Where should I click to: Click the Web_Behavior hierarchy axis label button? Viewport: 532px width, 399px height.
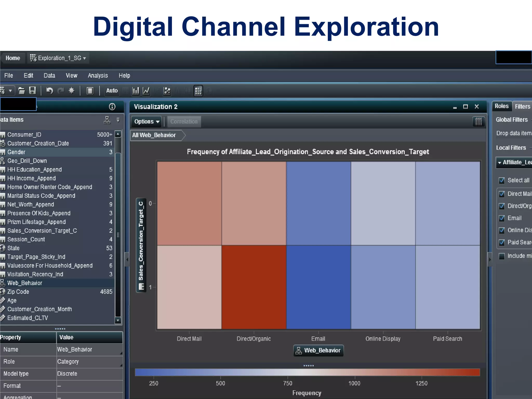pos(318,351)
